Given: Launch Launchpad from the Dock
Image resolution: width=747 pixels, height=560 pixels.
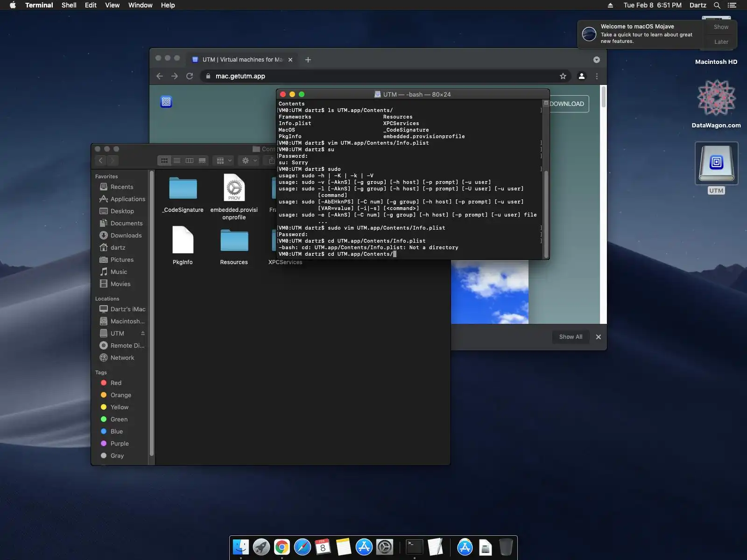Looking at the screenshot, I should [x=261, y=547].
